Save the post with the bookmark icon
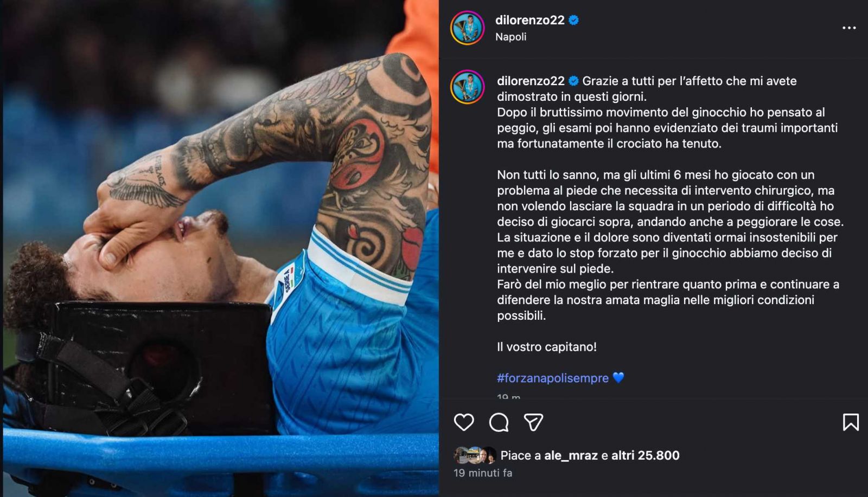 pos(851,422)
